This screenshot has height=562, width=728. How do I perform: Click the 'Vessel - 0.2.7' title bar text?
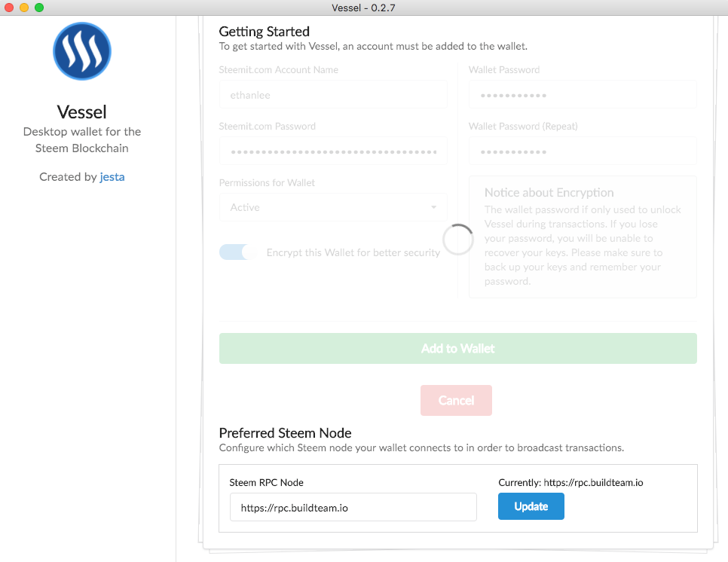pos(363,8)
